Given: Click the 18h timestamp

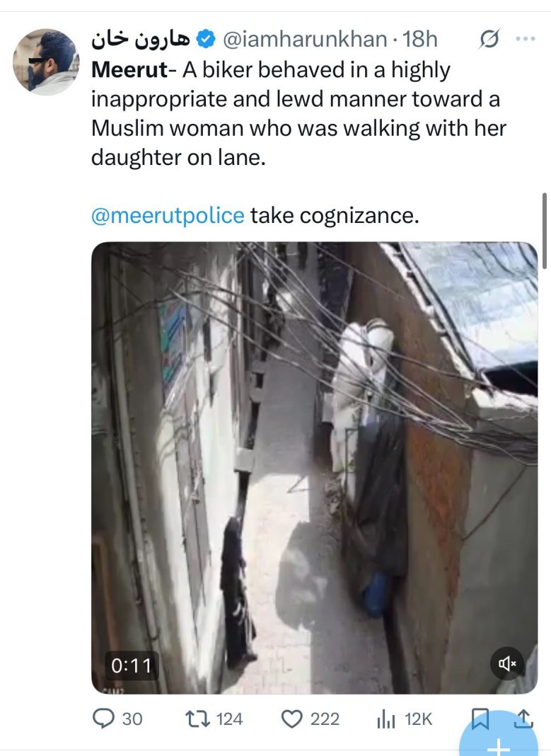Looking at the screenshot, I should point(420,40).
